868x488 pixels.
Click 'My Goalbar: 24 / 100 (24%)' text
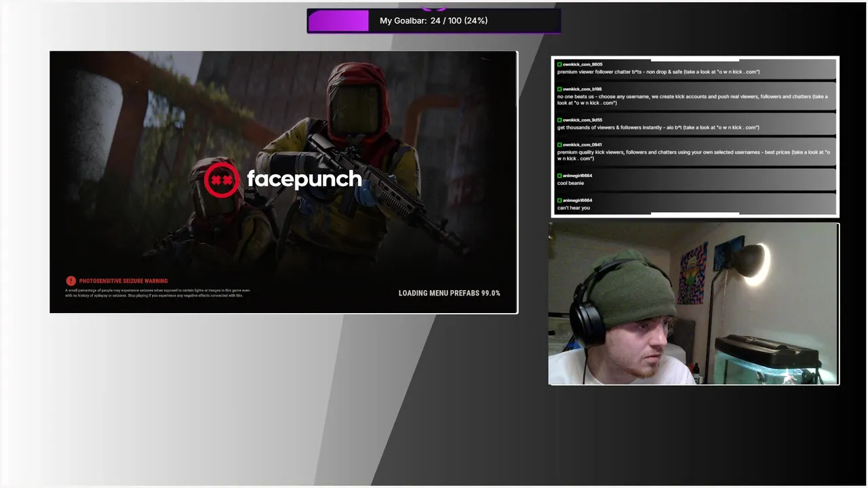[433, 21]
